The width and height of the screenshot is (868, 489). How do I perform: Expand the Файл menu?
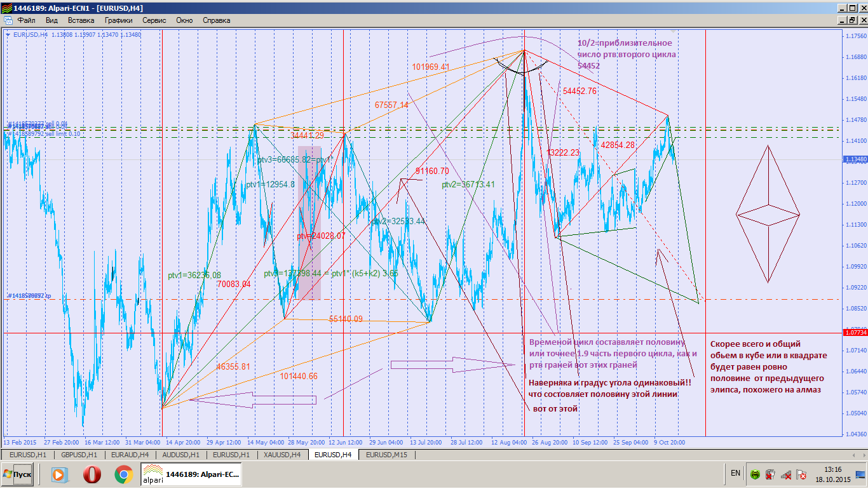(x=26, y=20)
